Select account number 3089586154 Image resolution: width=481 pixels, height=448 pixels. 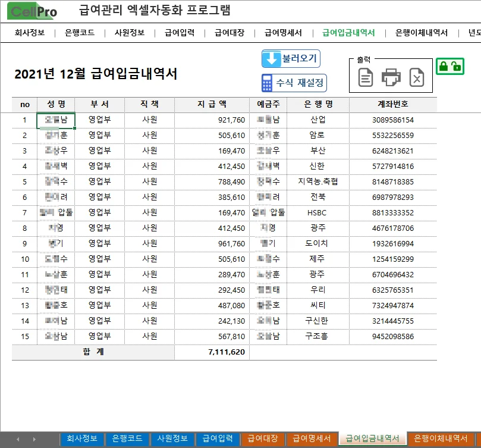(393, 120)
